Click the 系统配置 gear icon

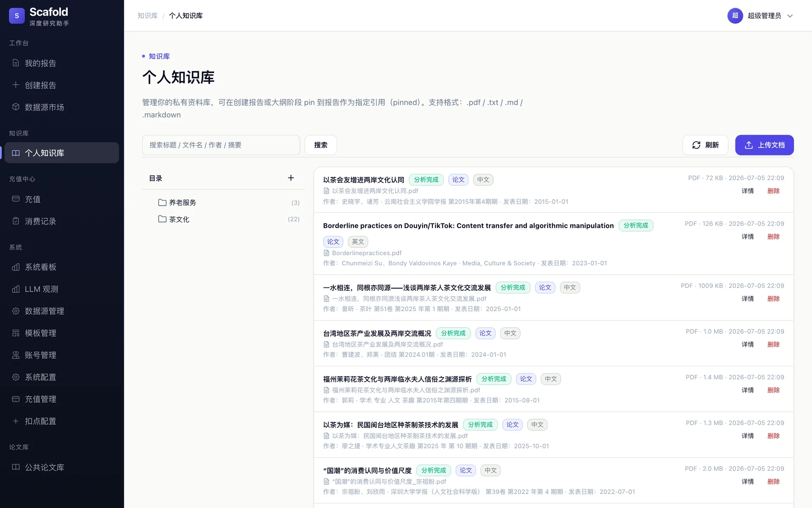click(16, 377)
